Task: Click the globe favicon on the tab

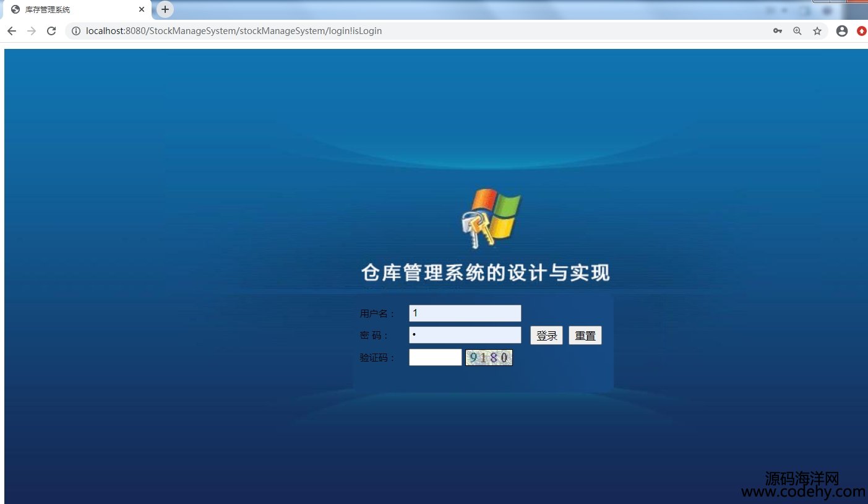Action: coord(15,10)
